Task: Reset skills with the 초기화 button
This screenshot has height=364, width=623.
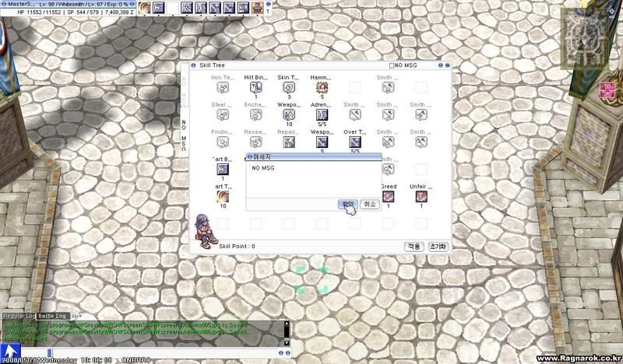Action: coord(438,247)
